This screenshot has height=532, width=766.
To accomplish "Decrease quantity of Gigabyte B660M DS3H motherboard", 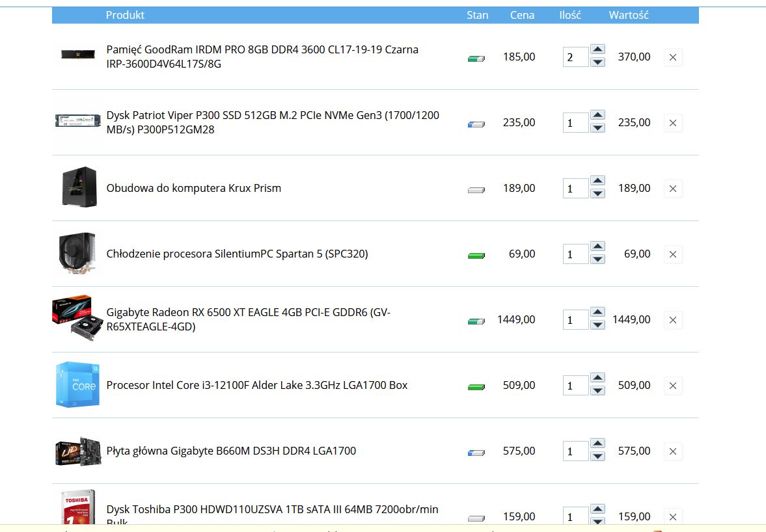I will point(597,457).
